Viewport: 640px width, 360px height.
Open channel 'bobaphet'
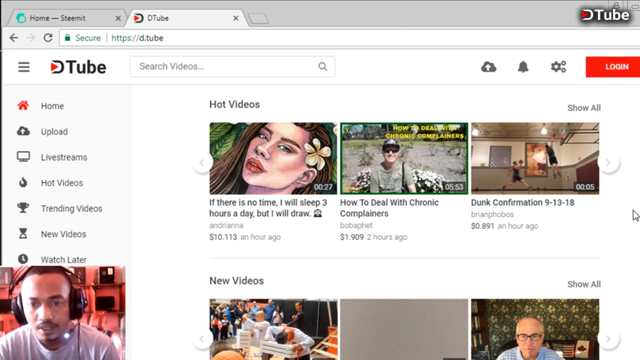coord(356,225)
